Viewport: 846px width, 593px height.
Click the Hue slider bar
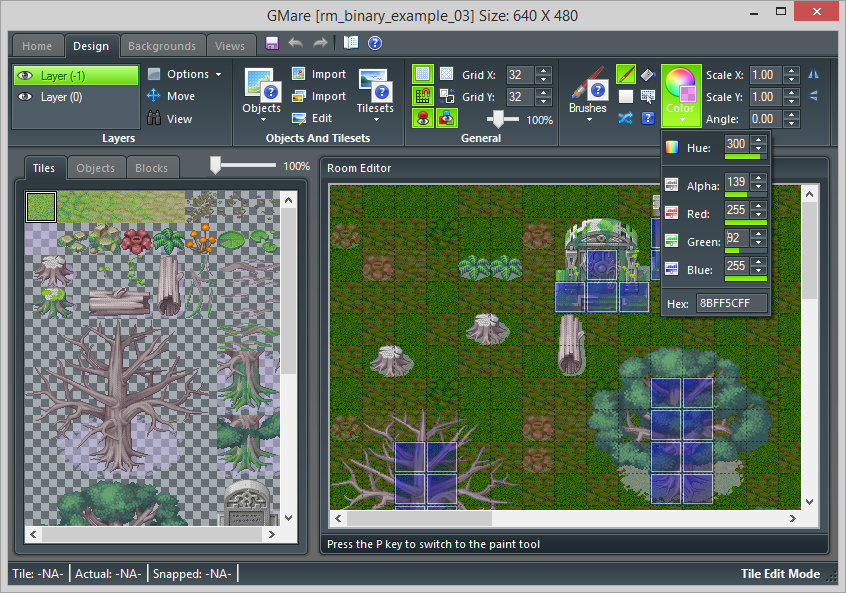click(x=745, y=156)
